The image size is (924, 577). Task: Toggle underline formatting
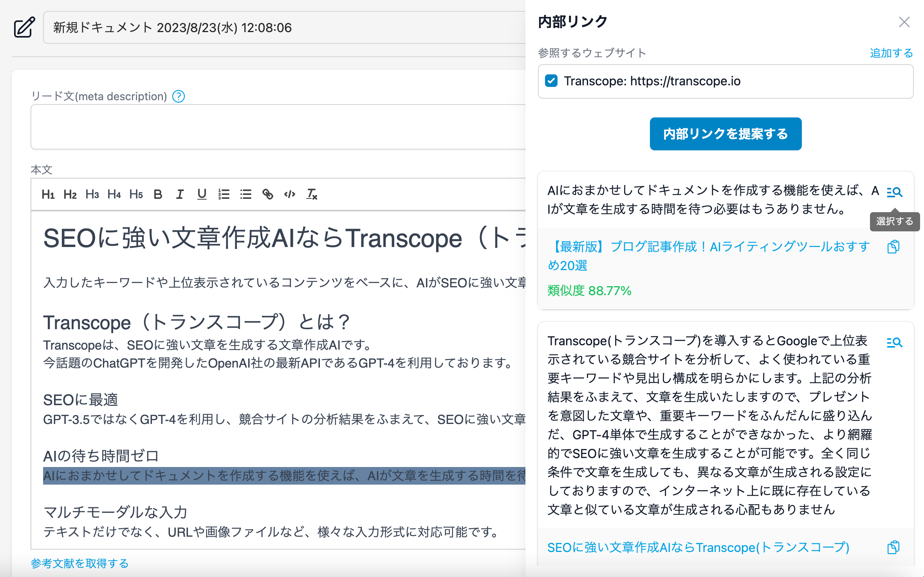tap(202, 194)
